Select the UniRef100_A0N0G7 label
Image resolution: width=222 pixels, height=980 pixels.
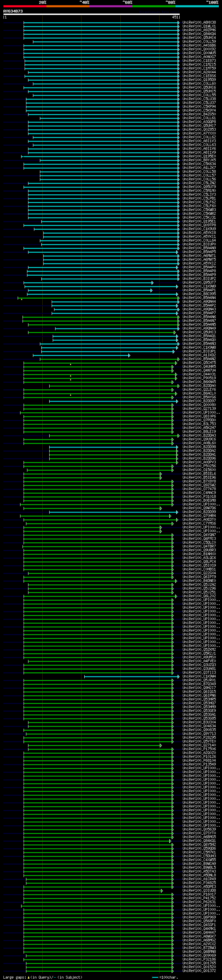click(199, 57)
